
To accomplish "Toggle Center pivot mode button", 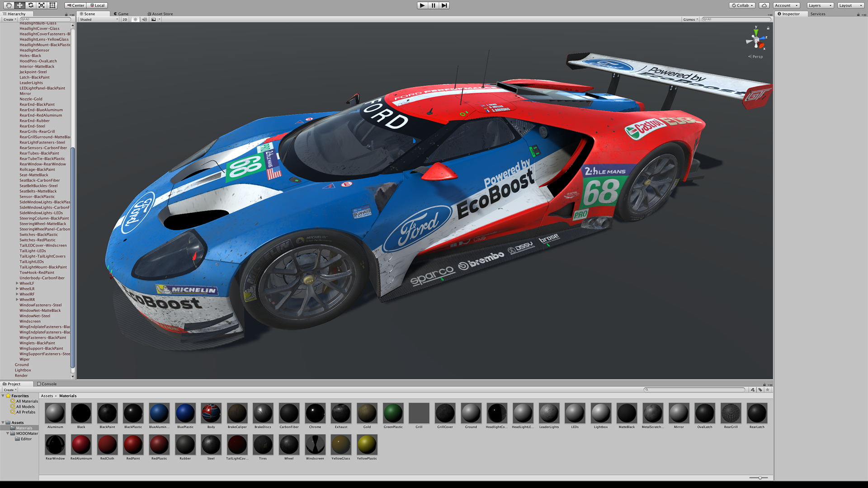I will point(75,5).
